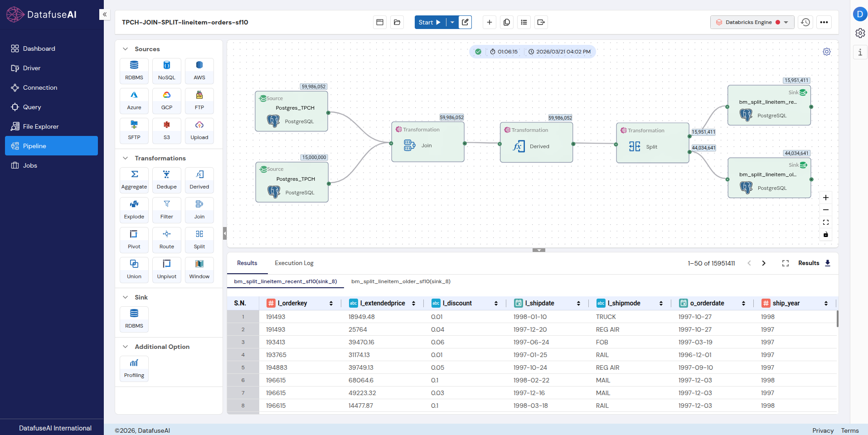Add a Union transformation
Image resolution: width=868 pixels, height=435 pixels.
coord(134,270)
